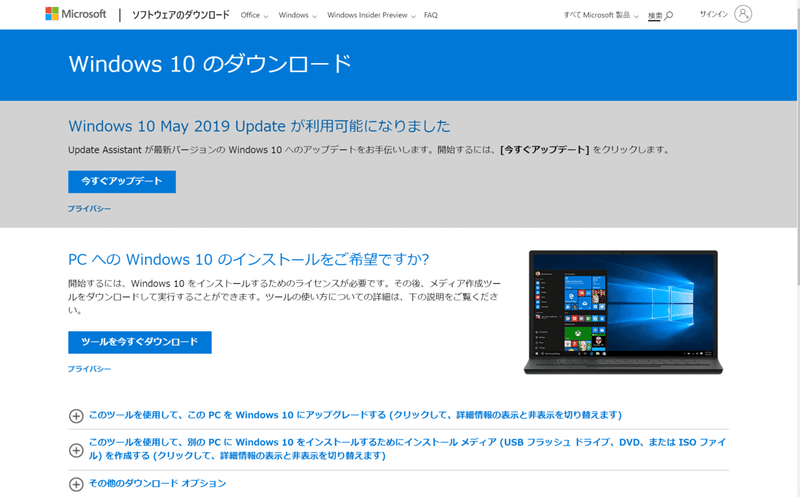Image resolution: width=800 pixels, height=497 pixels.
Task: Click the サインイン link
Action: pyautogui.click(x=713, y=14)
